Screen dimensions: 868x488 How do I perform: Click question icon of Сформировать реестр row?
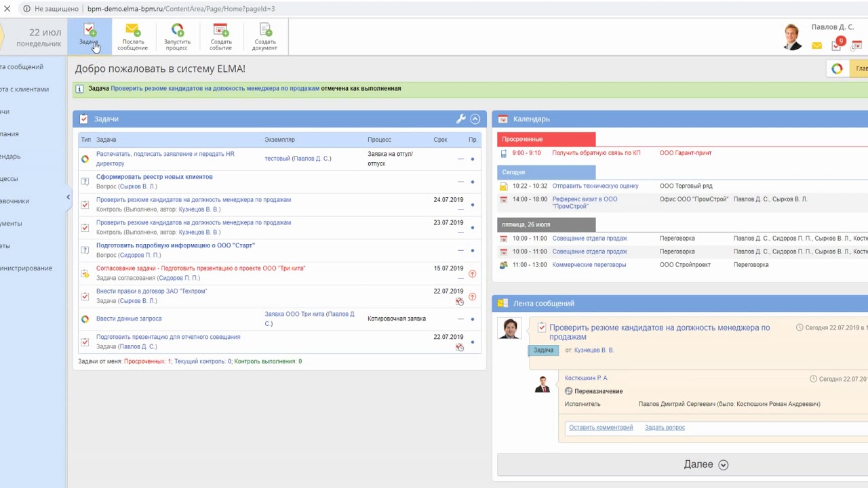pos(85,182)
